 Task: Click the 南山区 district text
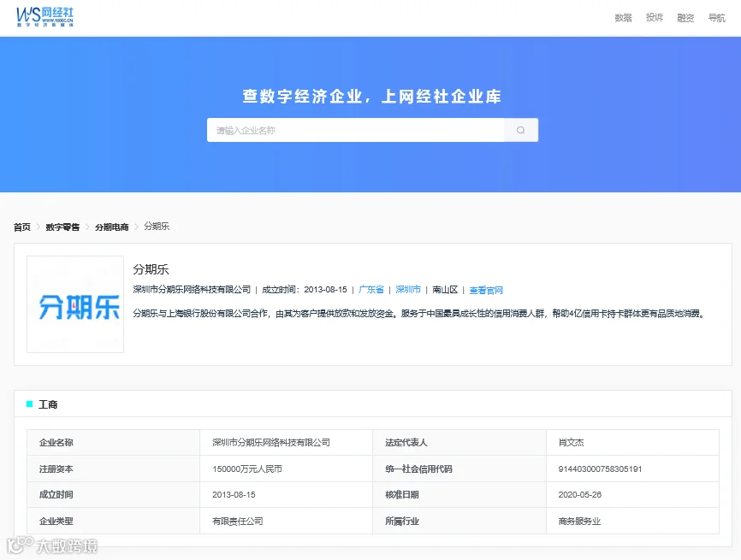pos(445,290)
